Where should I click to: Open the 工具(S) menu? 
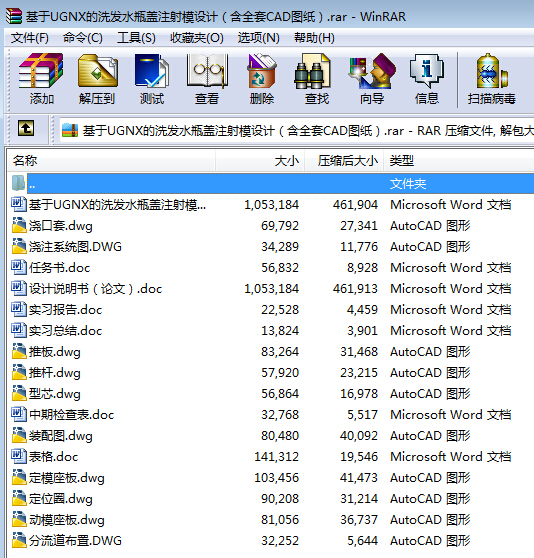(136, 38)
